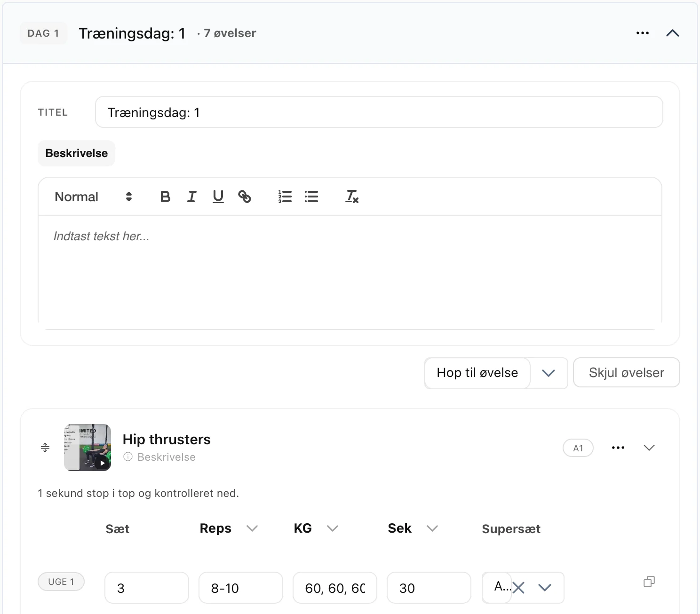
Task: Clear the Supersæt selection
Action: (x=518, y=588)
